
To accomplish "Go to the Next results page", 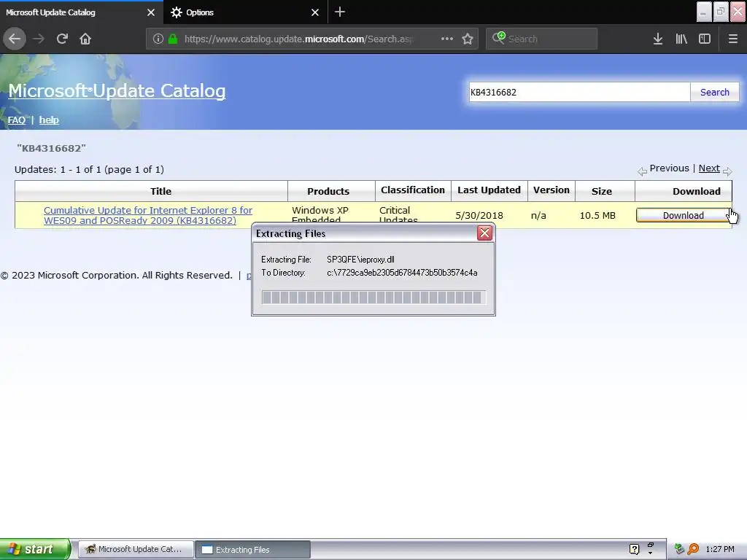I will point(709,168).
